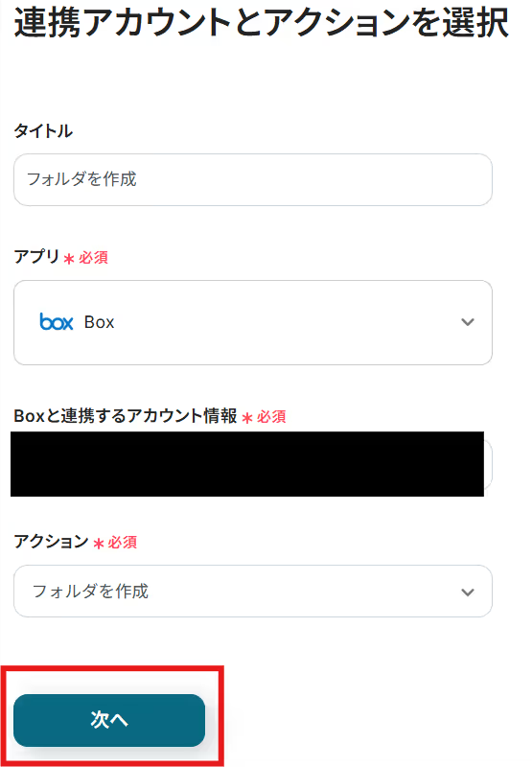
Task: Click the 必須 marker beside アカウント情報
Action: click(x=271, y=417)
